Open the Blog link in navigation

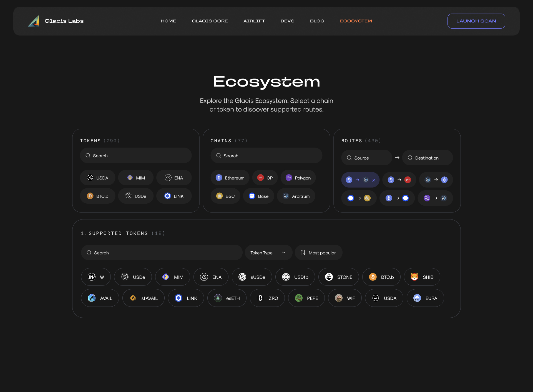[317, 21]
